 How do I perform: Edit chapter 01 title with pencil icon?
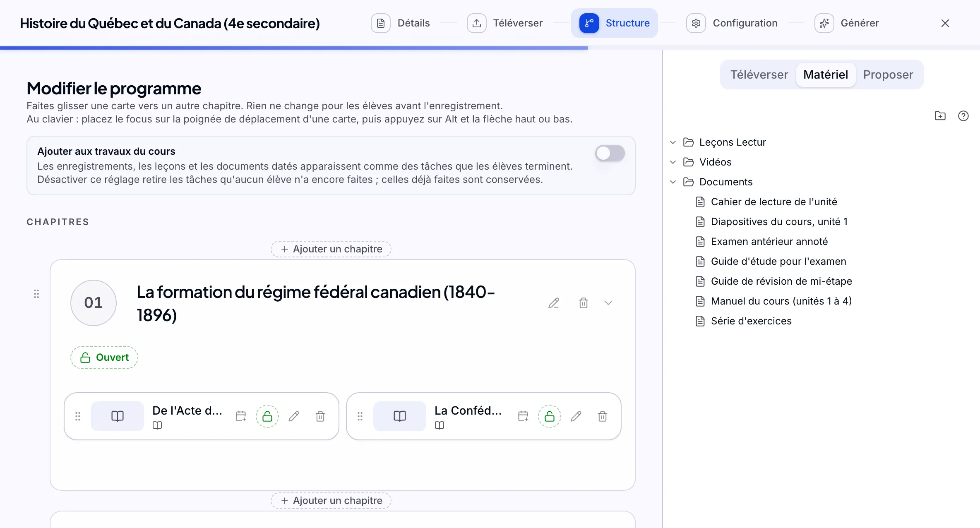[x=554, y=303]
